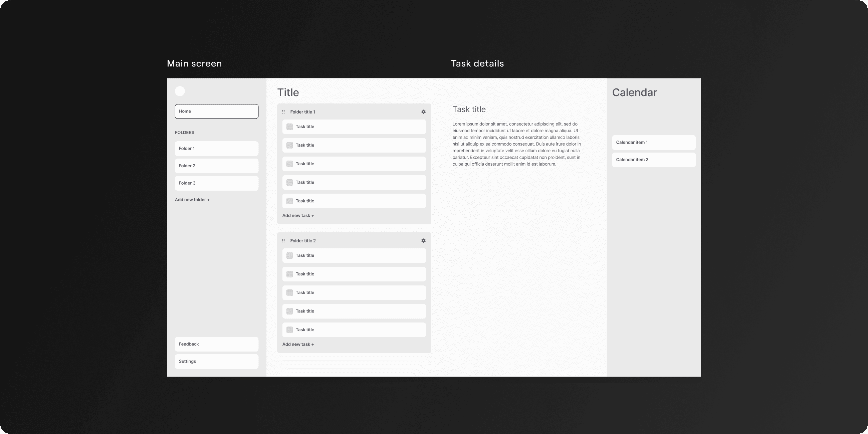Click the drag handle beside Folder title 2
This screenshot has width=868, height=434.
(283, 241)
